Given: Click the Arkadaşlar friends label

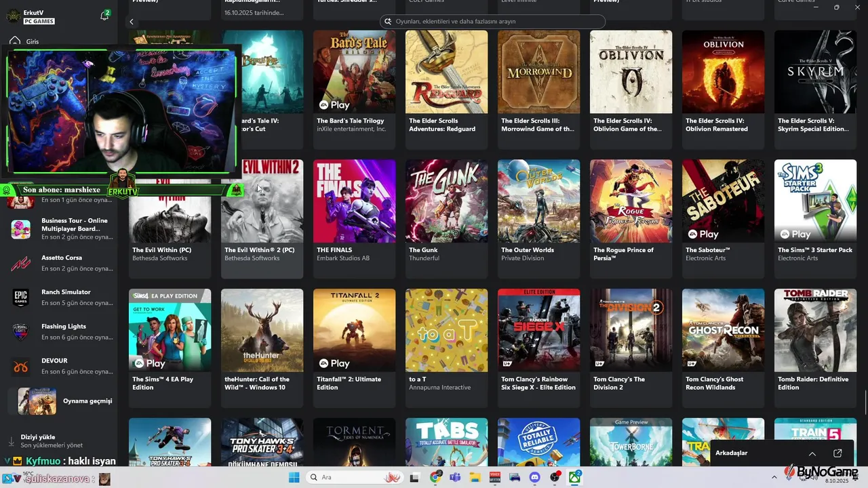Looking at the screenshot, I should click(x=731, y=453).
